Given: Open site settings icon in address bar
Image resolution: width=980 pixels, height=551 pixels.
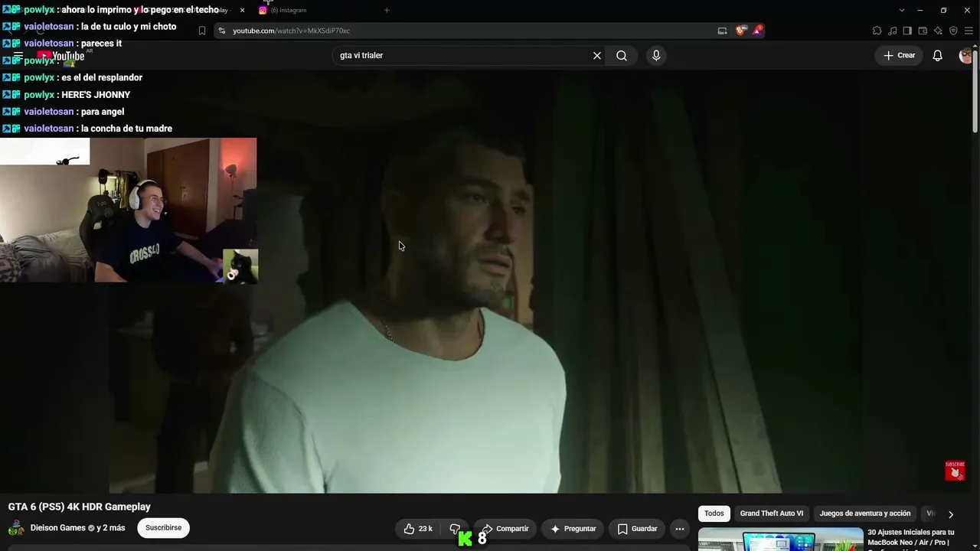Looking at the screenshot, I should (221, 31).
